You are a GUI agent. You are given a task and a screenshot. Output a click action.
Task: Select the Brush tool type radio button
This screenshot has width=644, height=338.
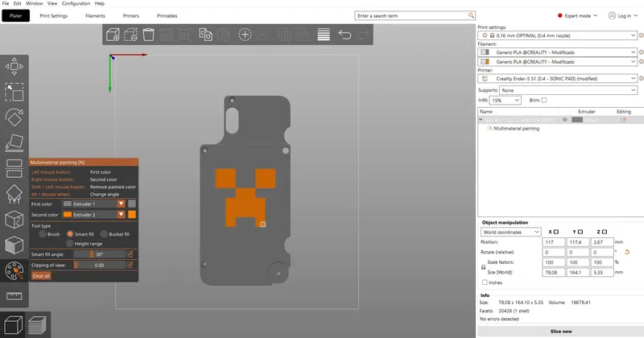point(41,234)
